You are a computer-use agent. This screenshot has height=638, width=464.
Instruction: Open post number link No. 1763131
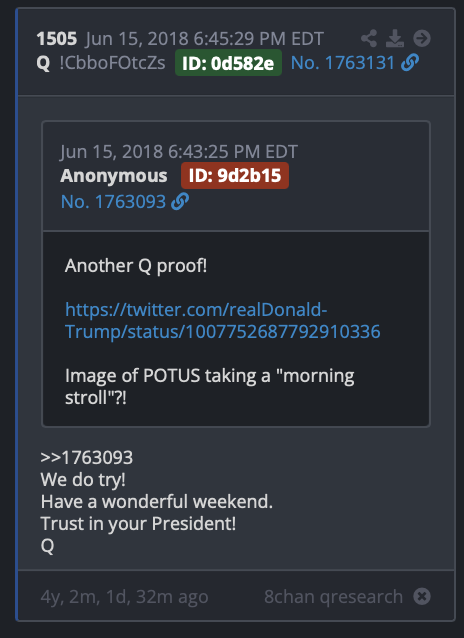[343, 63]
